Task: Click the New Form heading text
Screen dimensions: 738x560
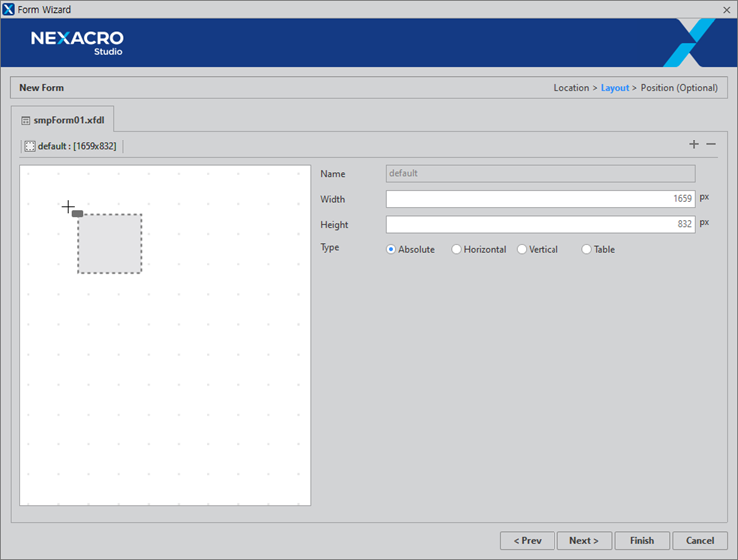Action: click(42, 88)
